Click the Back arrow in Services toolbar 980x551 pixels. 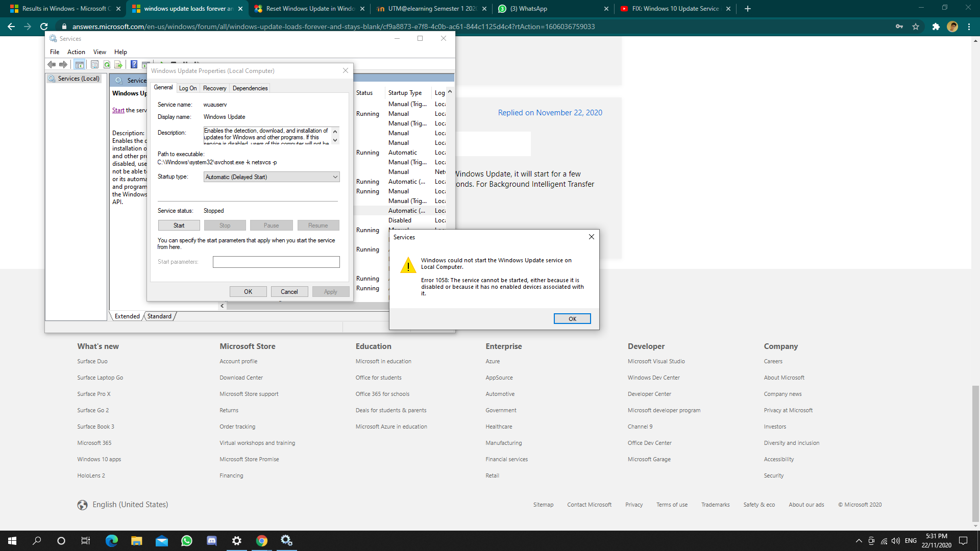52,64
